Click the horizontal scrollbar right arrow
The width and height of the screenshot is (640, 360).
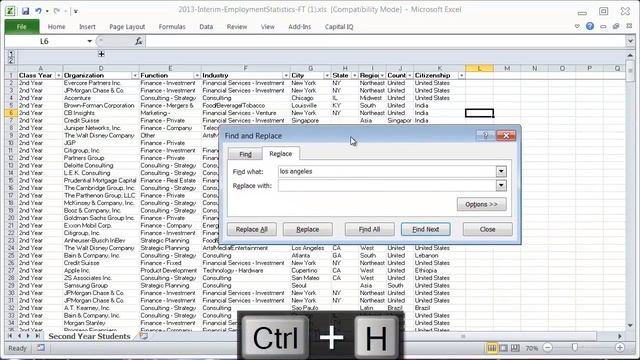[620, 336]
